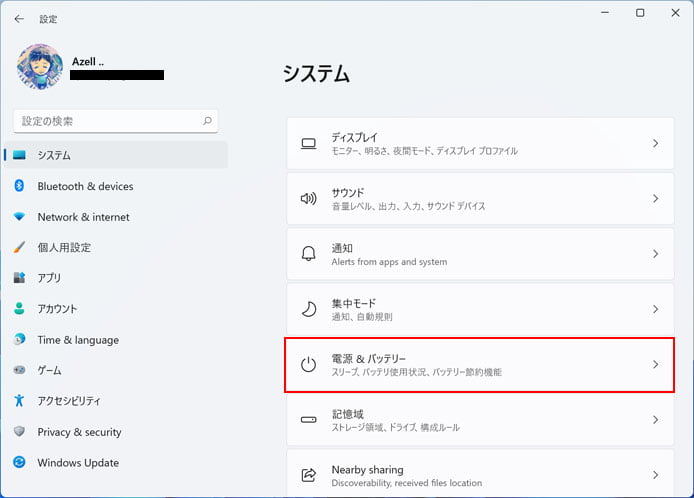Click the アカウント person icon
Viewport: 694px width, 498px height.
click(x=19, y=308)
